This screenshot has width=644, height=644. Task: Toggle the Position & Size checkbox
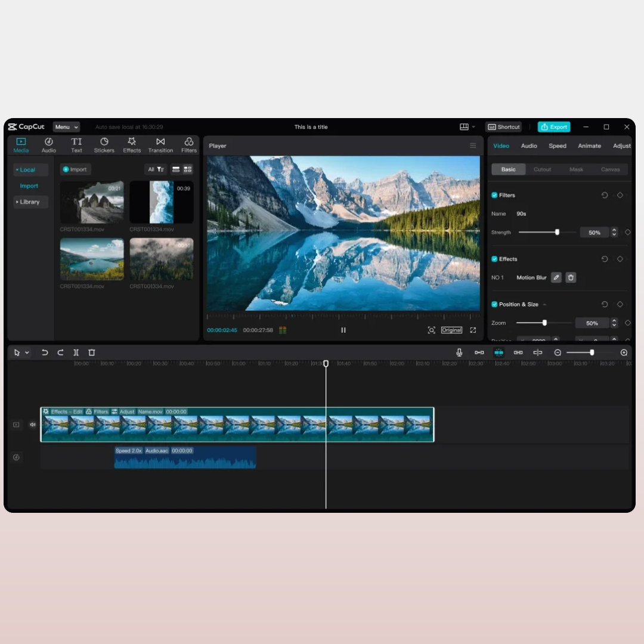[494, 304]
